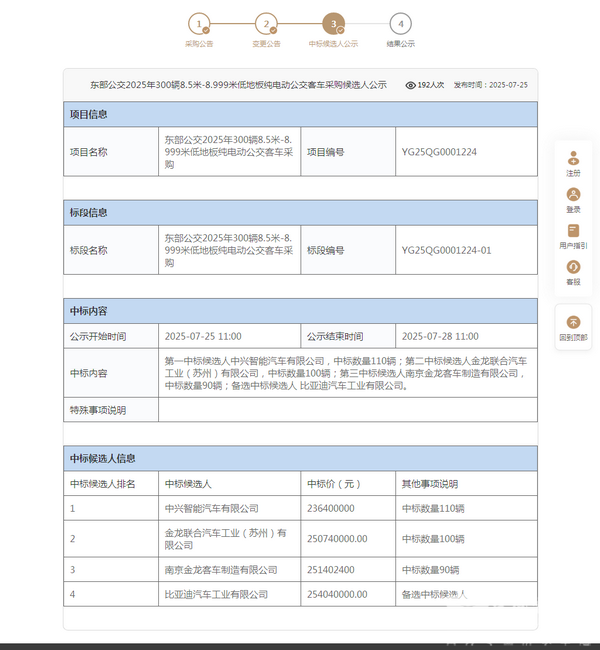The image size is (600, 650).
Task: Click 中兴智能汽车有限公司 in candidate table
Action: coord(211,508)
